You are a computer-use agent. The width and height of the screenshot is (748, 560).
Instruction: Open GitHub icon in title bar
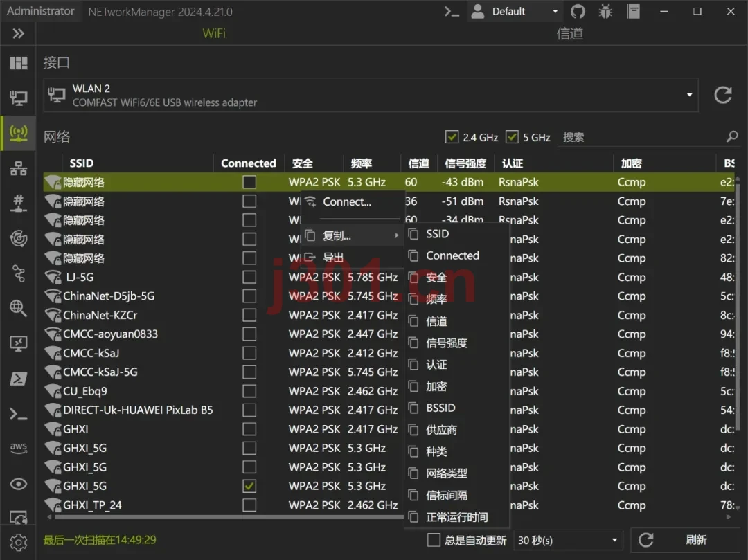[x=578, y=12]
